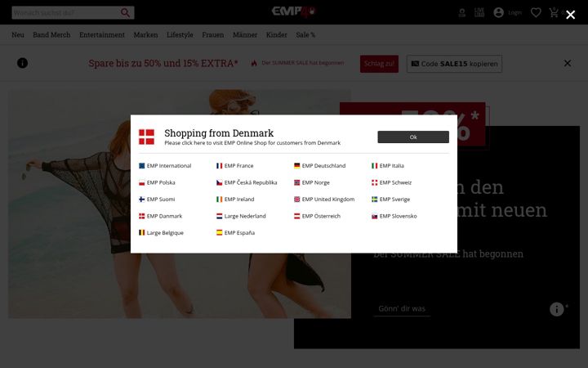Open the Frauen menu
Image resolution: width=588 pixels, height=368 pixels.
[212, 34]
